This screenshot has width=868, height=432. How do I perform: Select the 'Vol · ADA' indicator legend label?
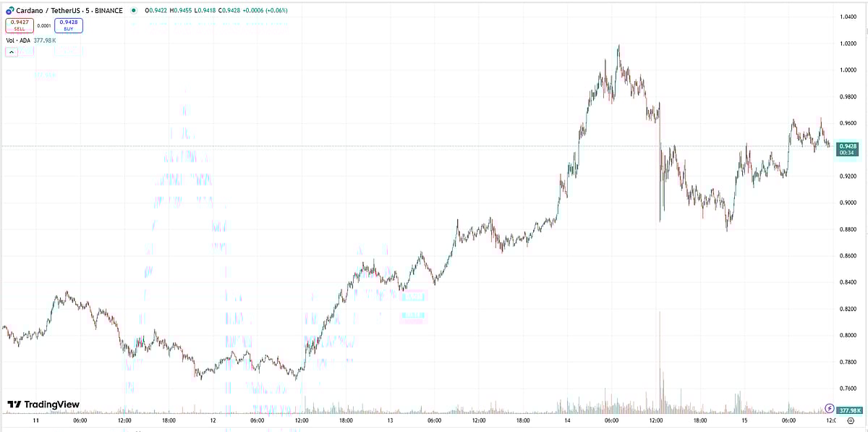click(x=18, y=39)
